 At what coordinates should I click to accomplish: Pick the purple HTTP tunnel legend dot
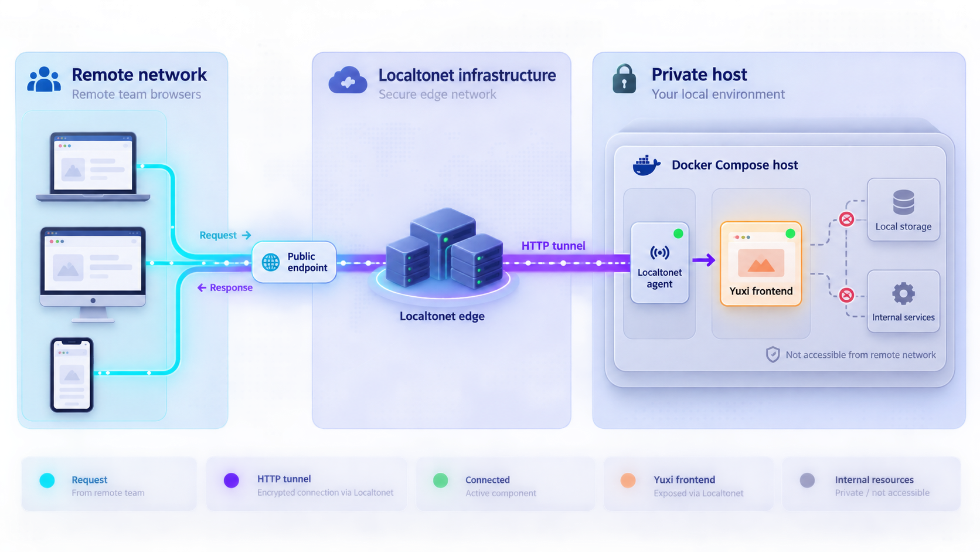(x=232, y=480)
